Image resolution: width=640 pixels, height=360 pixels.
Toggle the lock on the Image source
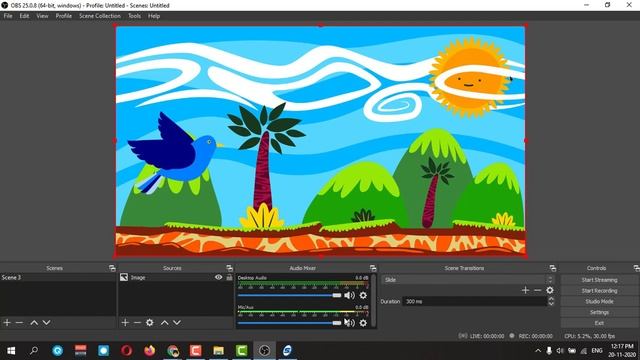click(x=229, y=278)
